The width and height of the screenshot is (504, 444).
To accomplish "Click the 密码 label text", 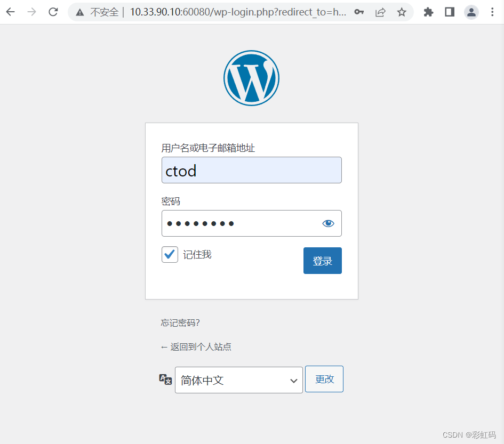I will (171, 201).
